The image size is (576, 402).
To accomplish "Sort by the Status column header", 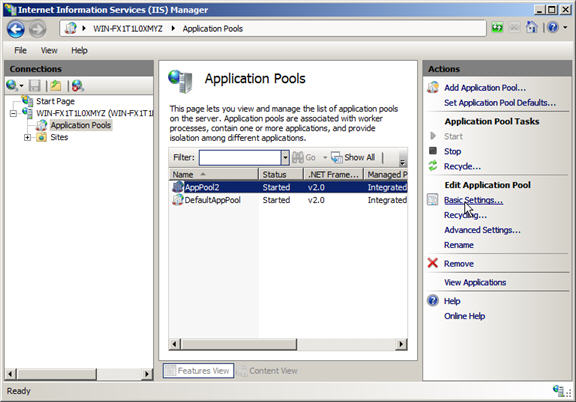I will click(281, 175).
